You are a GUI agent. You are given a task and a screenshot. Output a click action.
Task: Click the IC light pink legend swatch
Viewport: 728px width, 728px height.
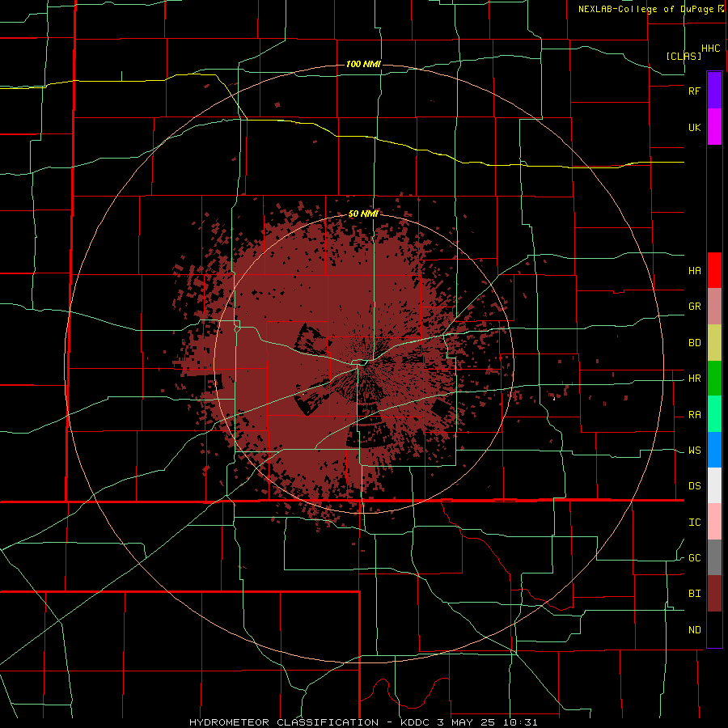pos(714,522)
